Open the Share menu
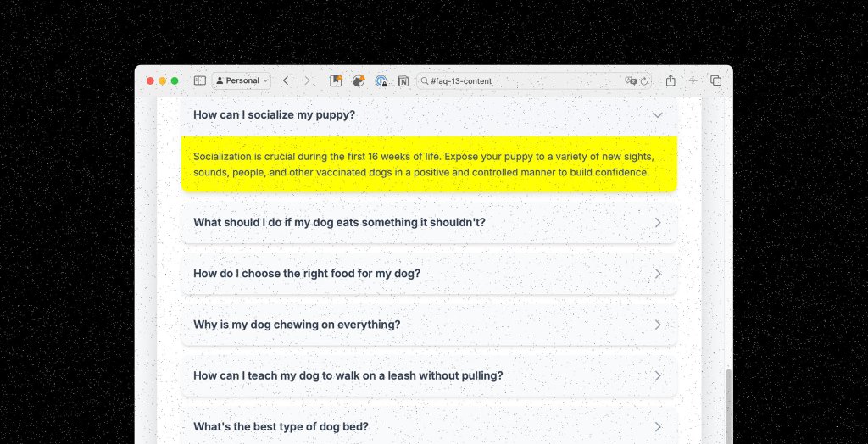The height and width of the screenshot is (444, 868). pyautogui.click(x=670, y=80)
